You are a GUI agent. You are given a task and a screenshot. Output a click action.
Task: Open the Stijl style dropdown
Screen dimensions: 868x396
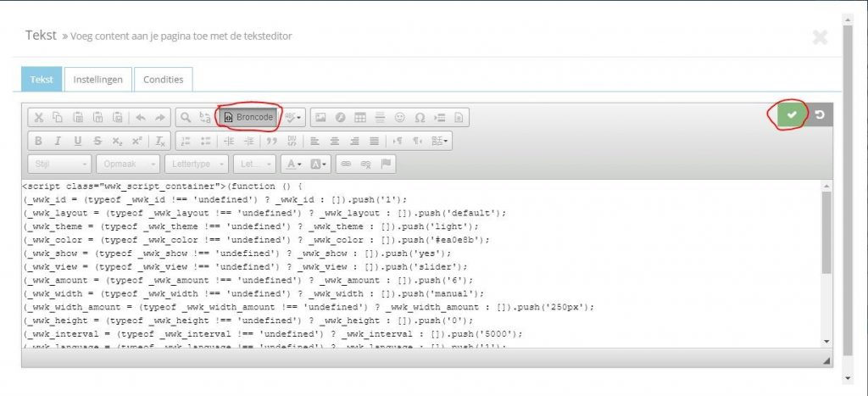click(60, 164)
